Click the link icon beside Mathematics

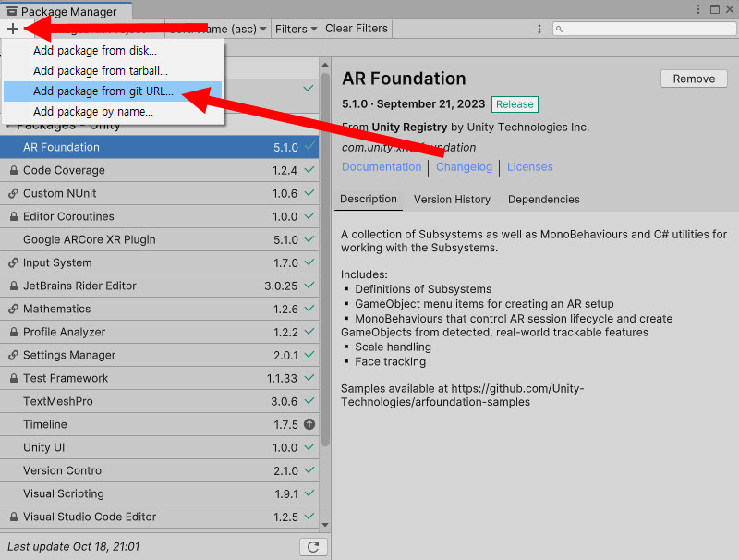pyautogui.click(x=14, y=309)
